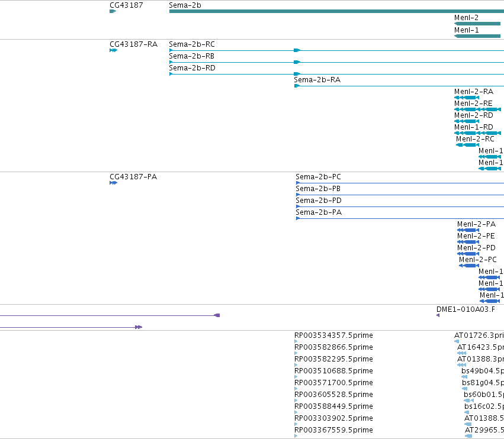Open the Menl-2-PE protein label
Screen dimensions: 504x439
[476, 236]
